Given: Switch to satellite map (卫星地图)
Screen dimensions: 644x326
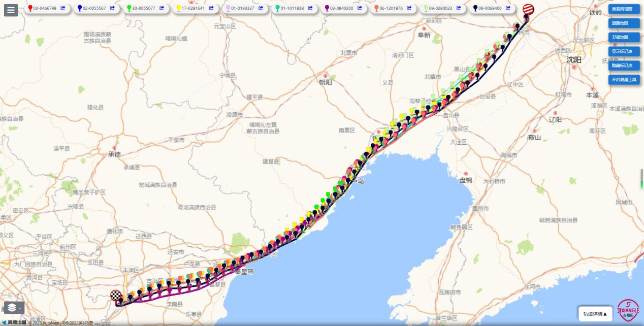Looking at the screenshot, I should point(624,37).
